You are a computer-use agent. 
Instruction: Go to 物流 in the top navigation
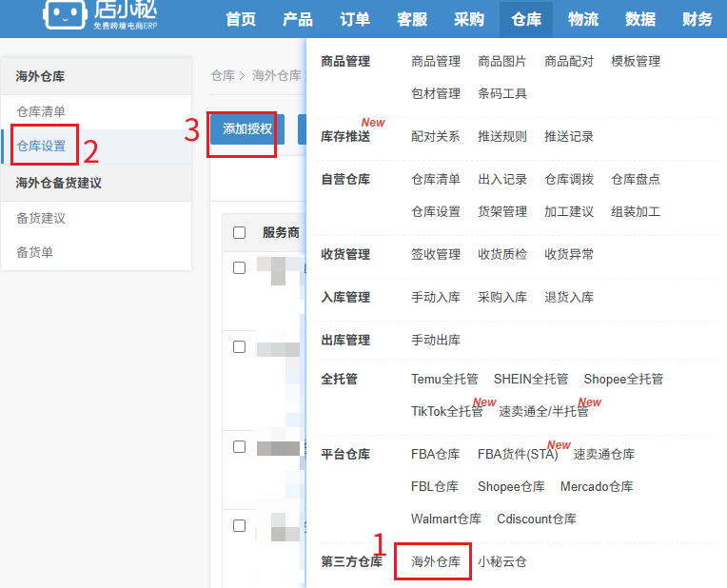coord(583,19)
